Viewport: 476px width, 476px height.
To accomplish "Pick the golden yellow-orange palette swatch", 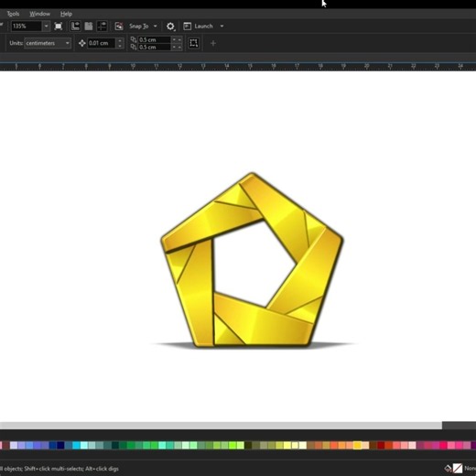I will [357, 446].
